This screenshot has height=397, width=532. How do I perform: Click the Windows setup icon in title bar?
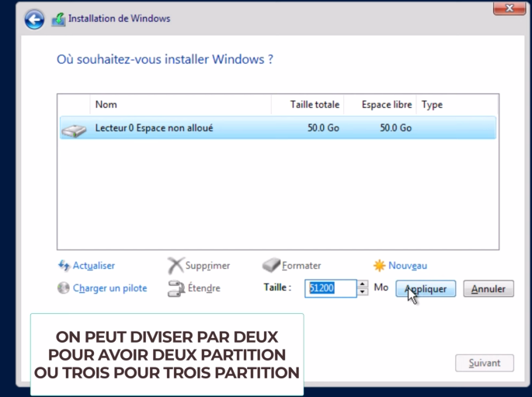(58, 19)
